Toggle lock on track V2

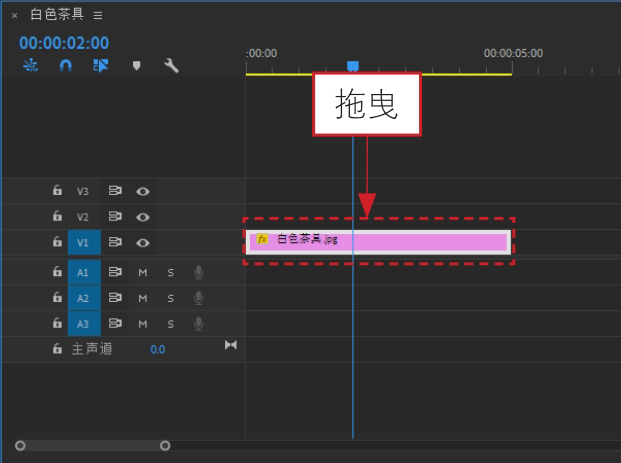click(57, 216)
